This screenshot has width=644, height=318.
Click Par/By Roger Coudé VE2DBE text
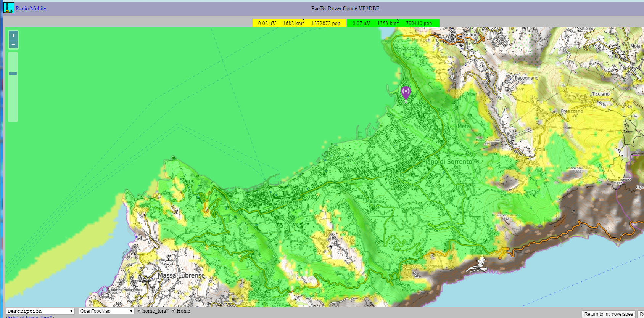click(345, 8)
